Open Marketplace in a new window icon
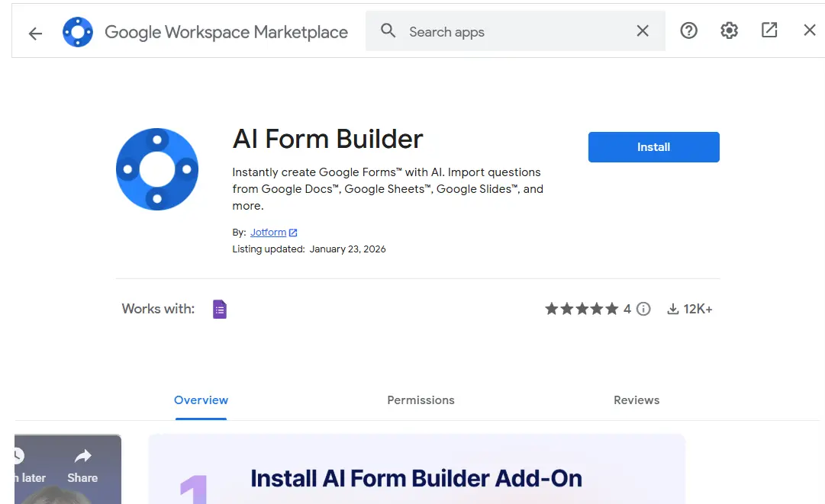 tap(769, 30)
